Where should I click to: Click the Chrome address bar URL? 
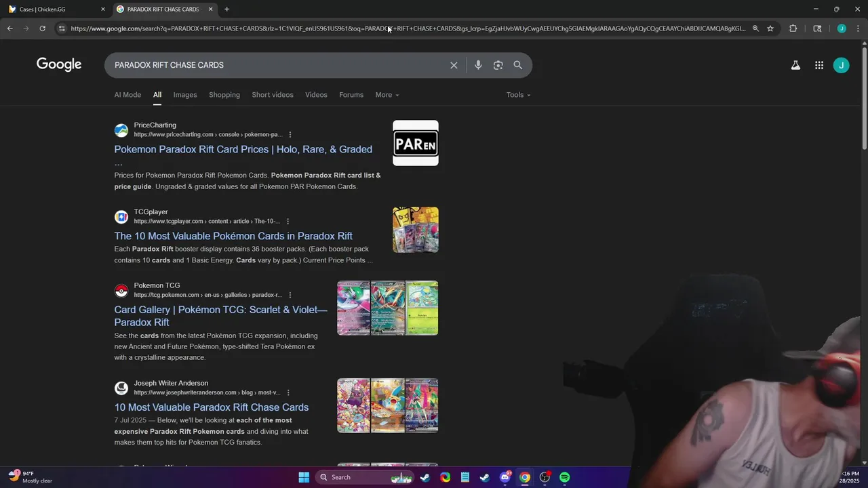tap(408, 28)
